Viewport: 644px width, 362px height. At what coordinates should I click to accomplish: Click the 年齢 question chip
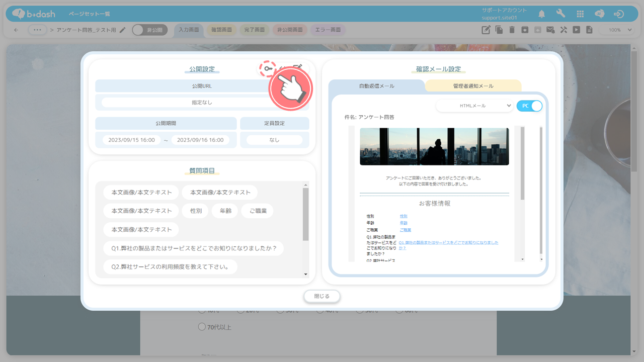[225, 211]
